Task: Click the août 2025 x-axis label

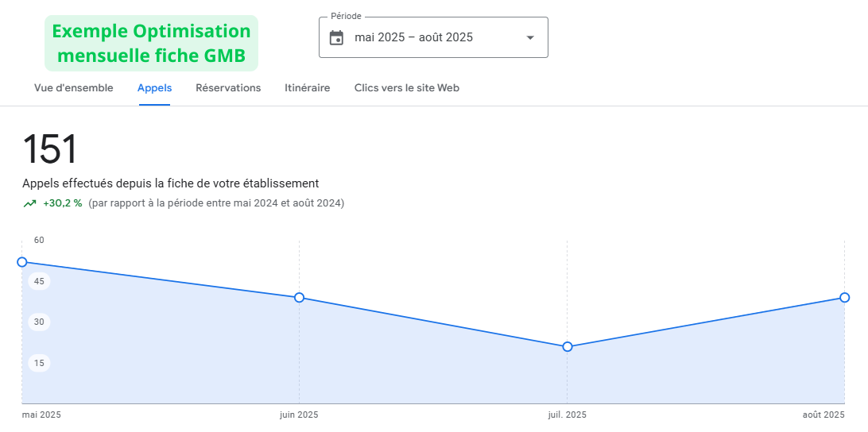Action: coord(823,415)
